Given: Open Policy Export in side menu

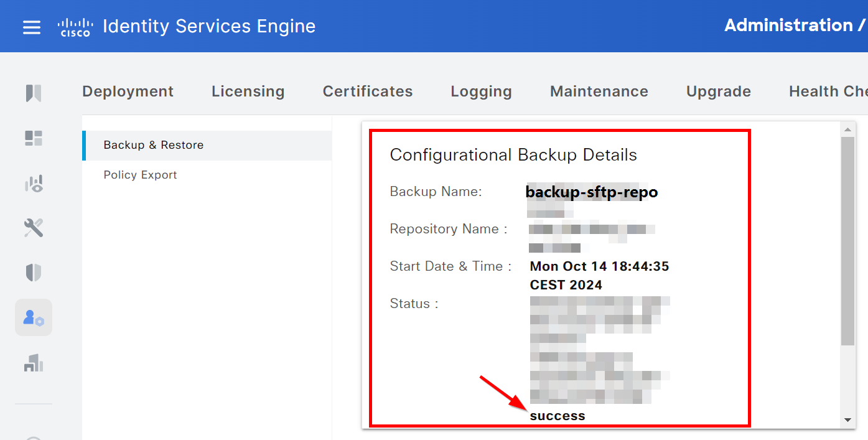Looking at the screenshot, I should (x=140, y=175).
